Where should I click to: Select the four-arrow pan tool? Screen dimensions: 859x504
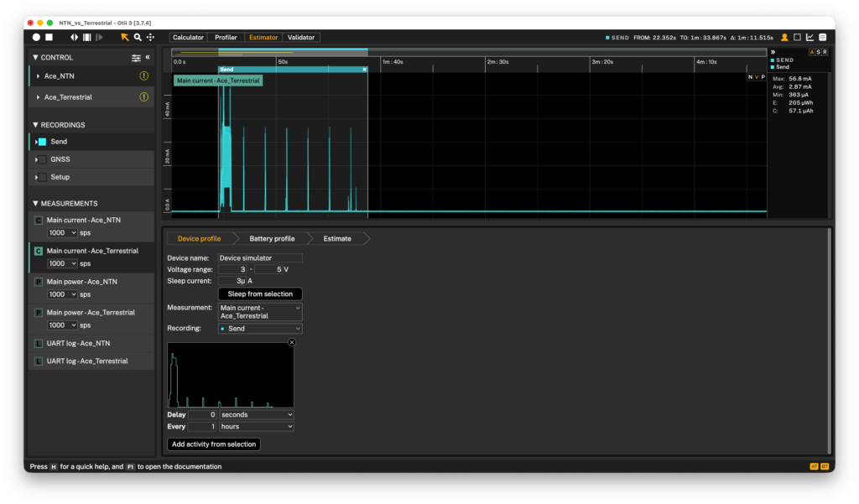click(x=150, y=37)
